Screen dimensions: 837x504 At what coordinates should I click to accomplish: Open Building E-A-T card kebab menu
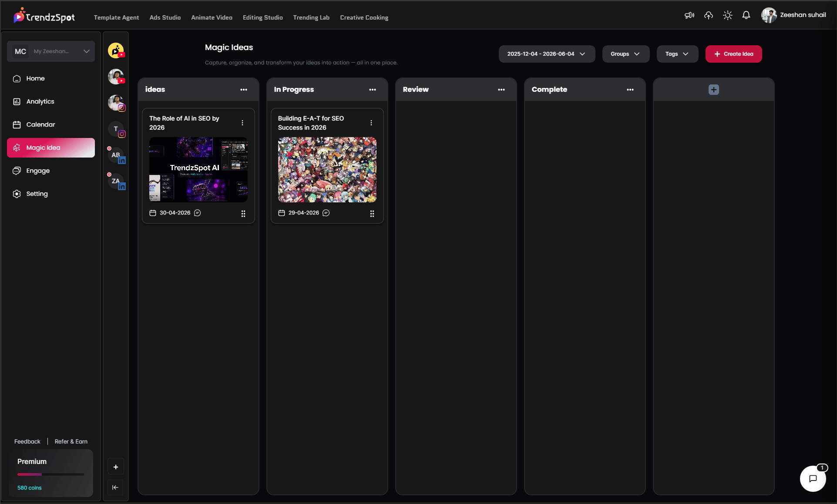coord(371,123)
